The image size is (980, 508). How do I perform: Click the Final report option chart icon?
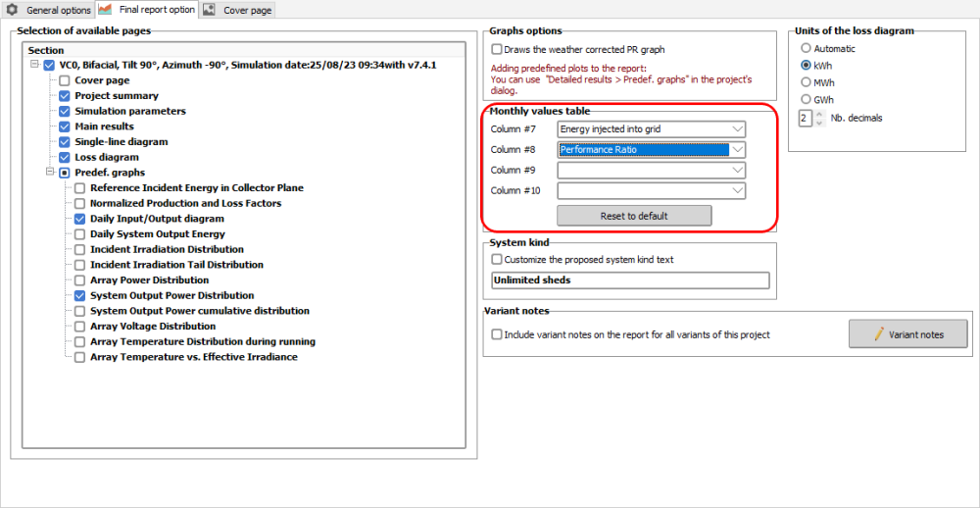[x=106, y=10]
